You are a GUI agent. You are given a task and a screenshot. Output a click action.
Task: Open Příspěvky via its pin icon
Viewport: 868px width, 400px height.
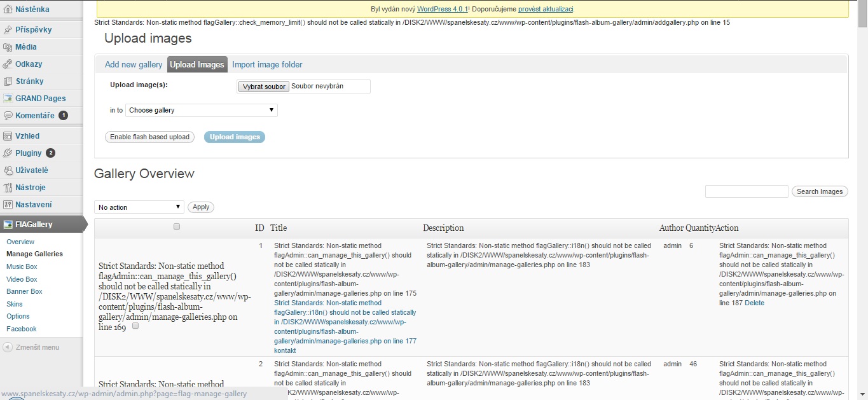point(8,30)
